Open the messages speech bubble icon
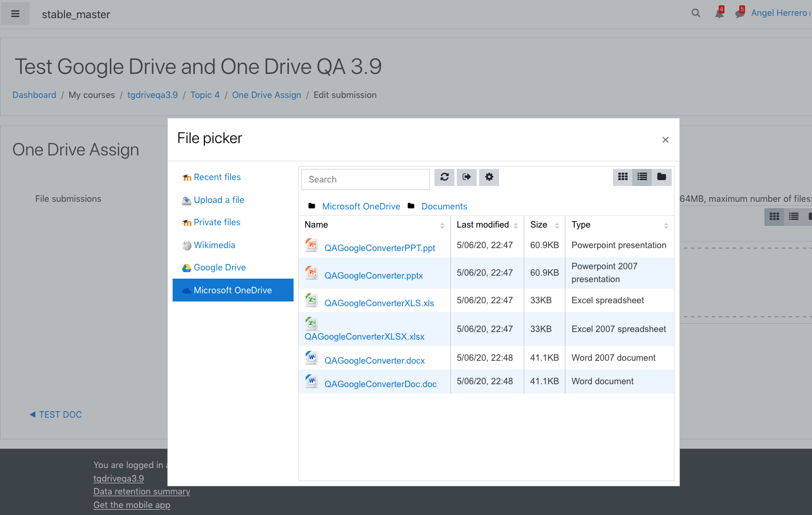The height and width of the screenshot is (515, 812). tap(740, 13)
